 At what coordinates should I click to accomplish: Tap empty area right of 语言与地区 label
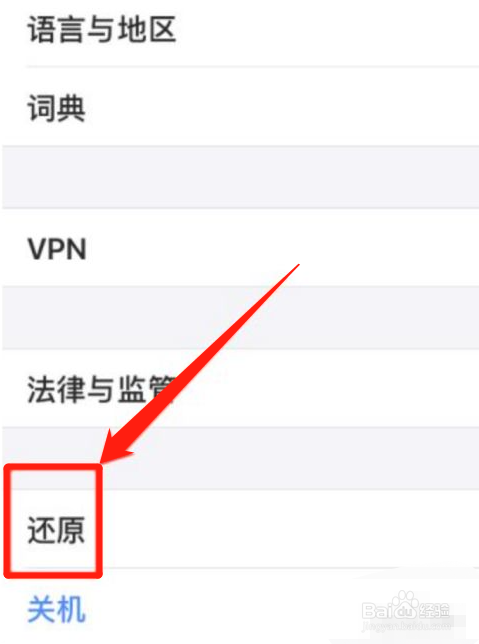click(327, 31)
